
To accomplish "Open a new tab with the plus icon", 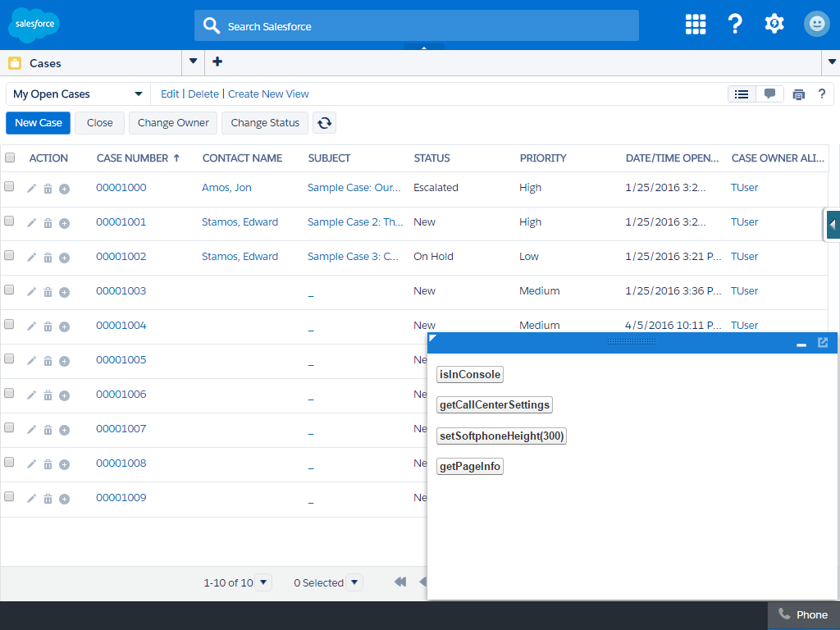I will point(217,62).
